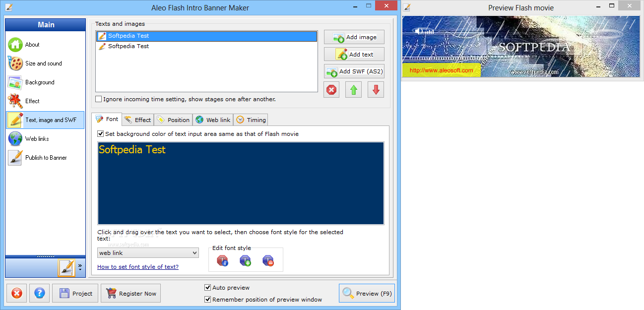Click the Register Now button
Image resolution: width=644 pixels, height=310 pixels.
(130, 293)
